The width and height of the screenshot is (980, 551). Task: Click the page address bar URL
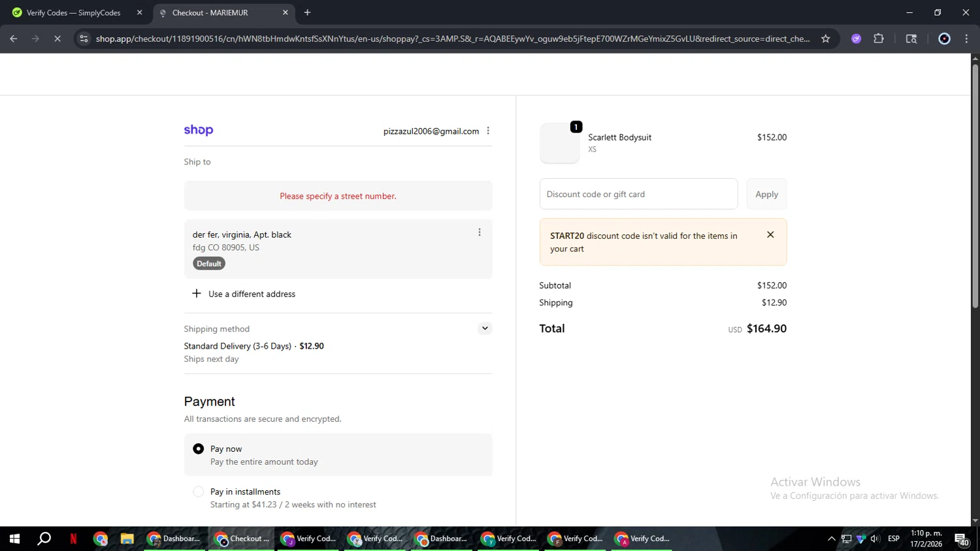click(452, 39)
